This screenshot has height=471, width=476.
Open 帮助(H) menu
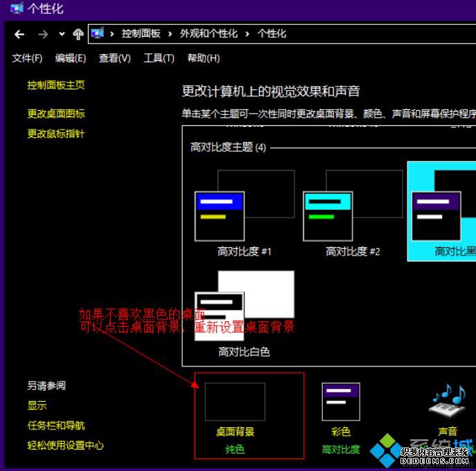204,57
